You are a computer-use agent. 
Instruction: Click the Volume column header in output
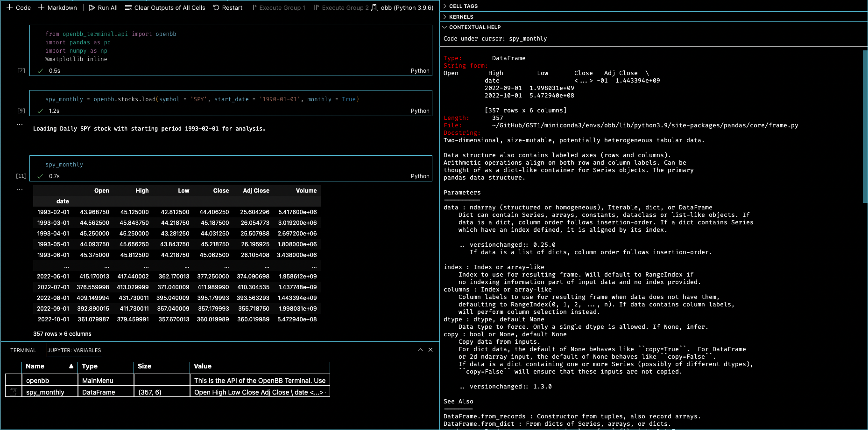tap(306, 191)
